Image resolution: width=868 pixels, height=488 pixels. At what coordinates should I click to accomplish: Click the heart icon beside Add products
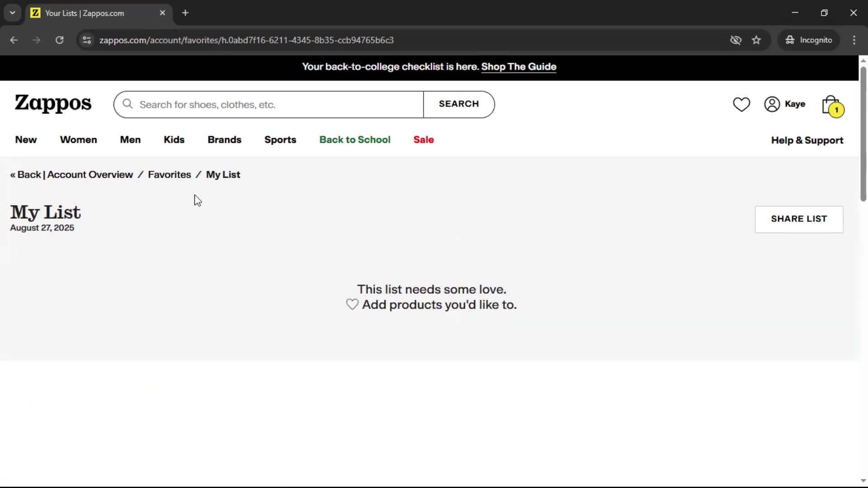coord(352,305)
